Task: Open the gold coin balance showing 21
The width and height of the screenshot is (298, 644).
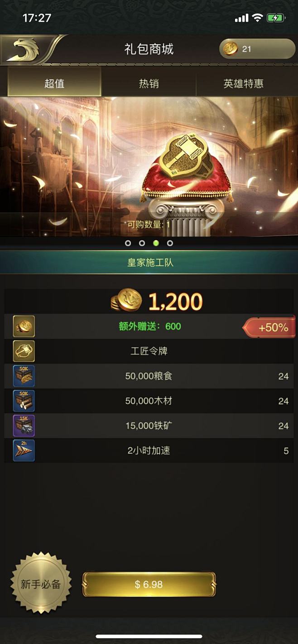Action: [257, 49]
